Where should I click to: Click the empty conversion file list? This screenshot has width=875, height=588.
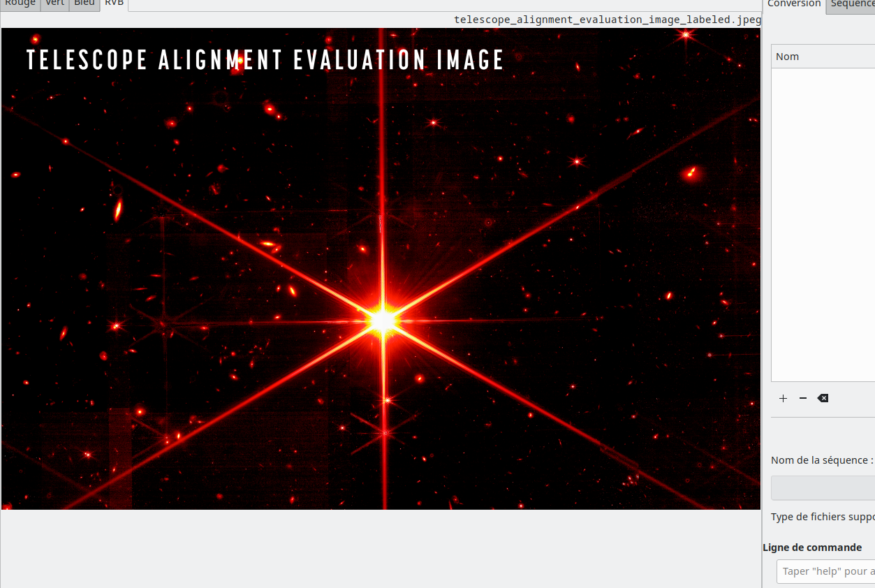[823, 223]
